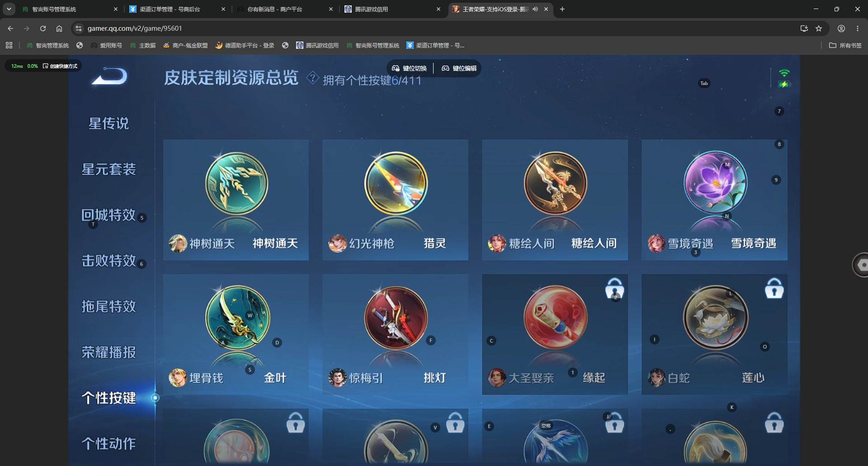868x466 pixels.
Task: Switch to 击败特效 category
Action: tap(108, 260)
